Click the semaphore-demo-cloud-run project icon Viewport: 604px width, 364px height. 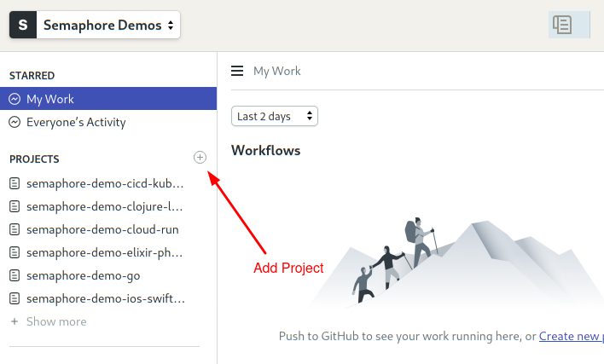15,229
